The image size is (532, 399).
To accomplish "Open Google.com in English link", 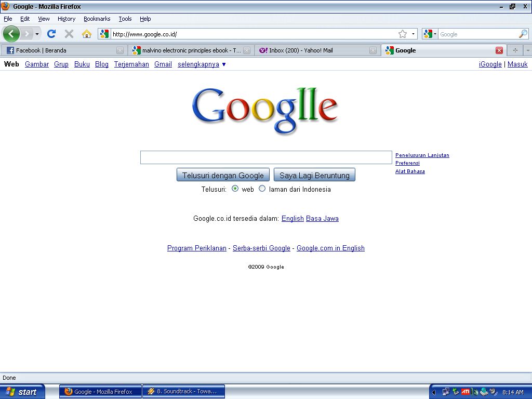I will (x=331, y=248).
